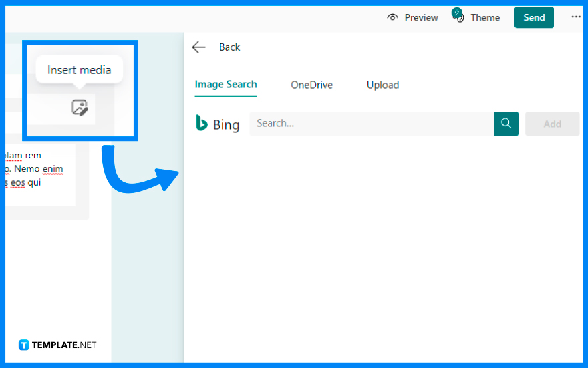This screenshot has height=368, width=588.
Task: Open the OneDrive tab
Action: click(311, 85)
